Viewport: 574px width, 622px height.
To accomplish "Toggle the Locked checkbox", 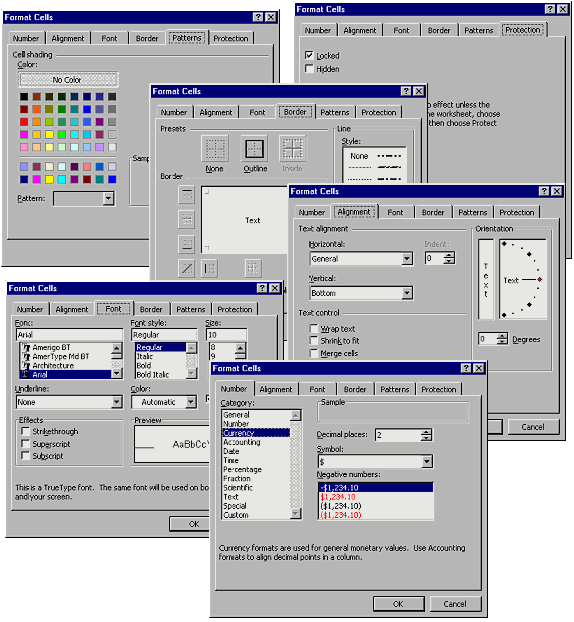I will click(x=309, y=55).
